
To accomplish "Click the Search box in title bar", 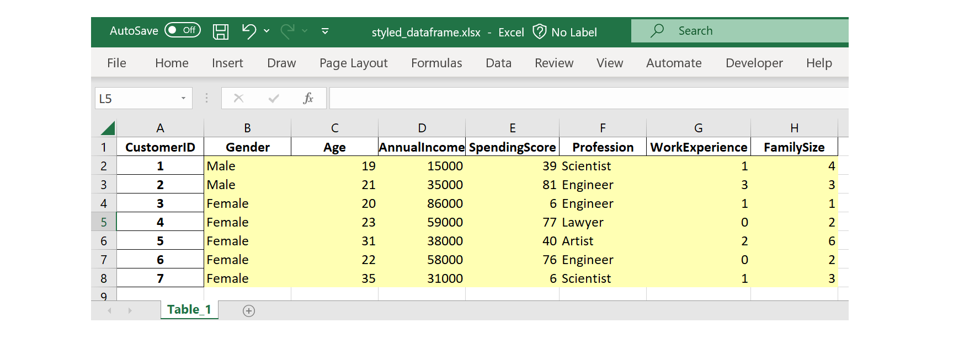I will [x=739, y=31].
